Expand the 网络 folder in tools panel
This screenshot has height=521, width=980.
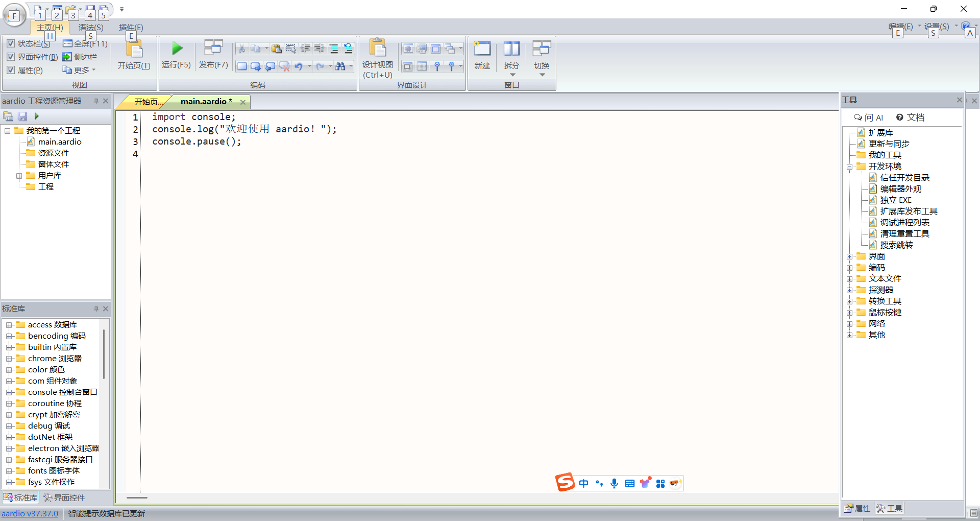850,324
